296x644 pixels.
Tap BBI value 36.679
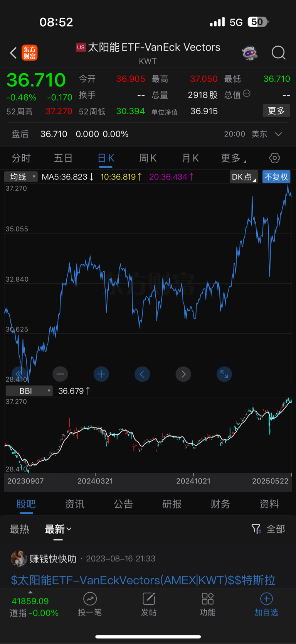point(74,391)
